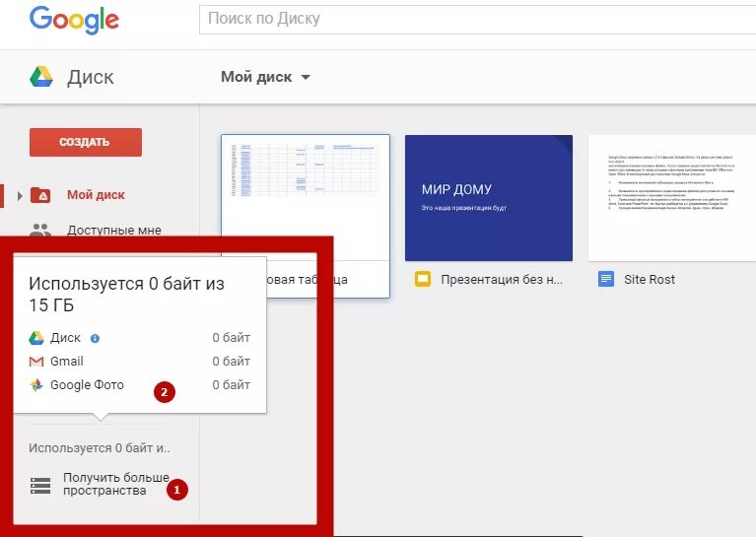Image resolution: width=756 pixels, height=537 pixels.
Task: Open the 'МИР ДОМУ' presentation thumbnail
Action: coord(489,198)
